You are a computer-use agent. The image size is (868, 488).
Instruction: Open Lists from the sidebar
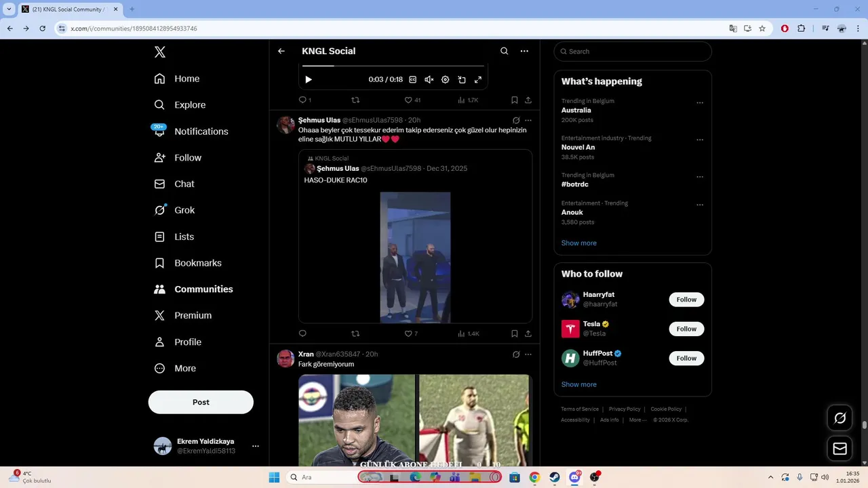[174, 237]
